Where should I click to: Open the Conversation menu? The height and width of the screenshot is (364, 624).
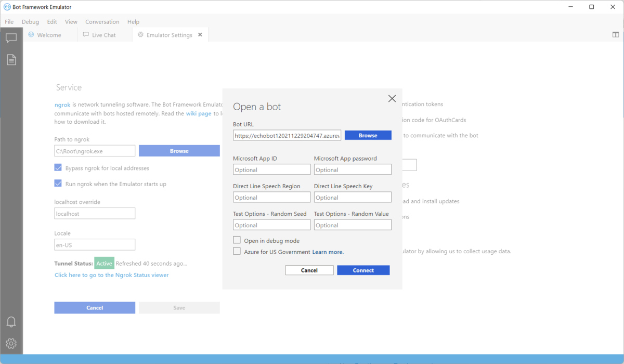coord(102,22)
